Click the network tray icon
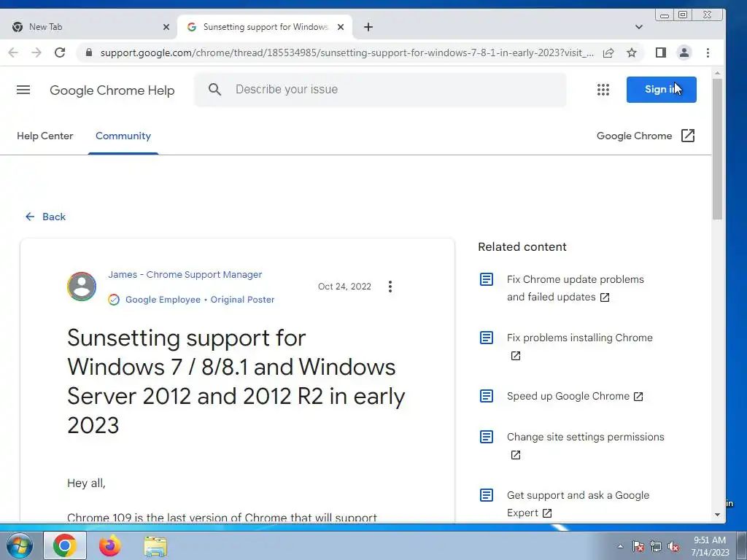 tap(656, 546)
